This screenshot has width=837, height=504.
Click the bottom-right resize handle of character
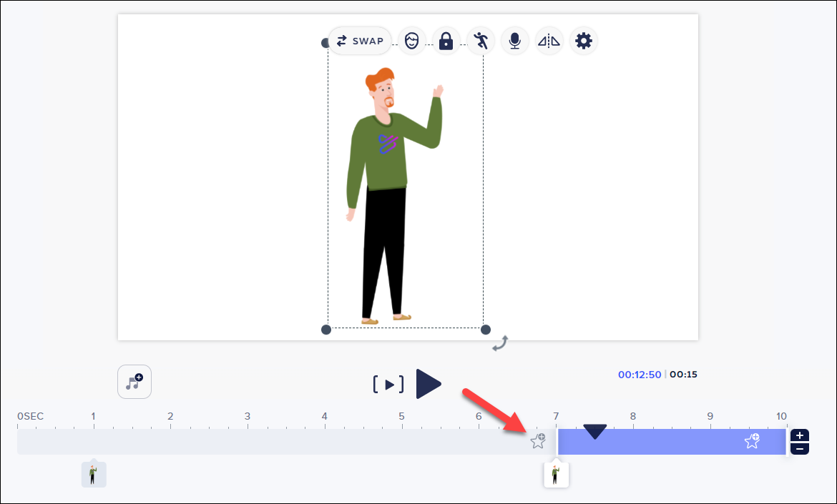tap(485, 330)
